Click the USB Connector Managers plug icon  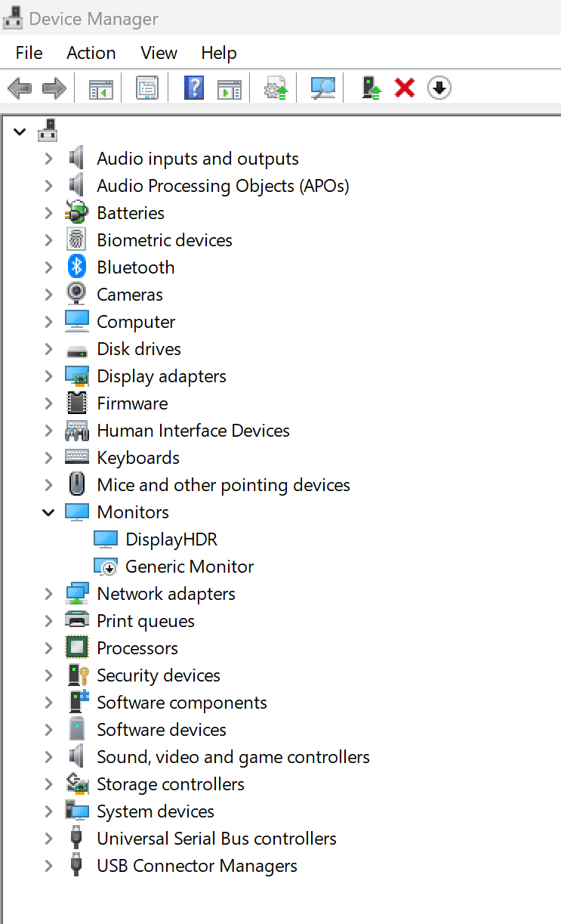point(76,865)
